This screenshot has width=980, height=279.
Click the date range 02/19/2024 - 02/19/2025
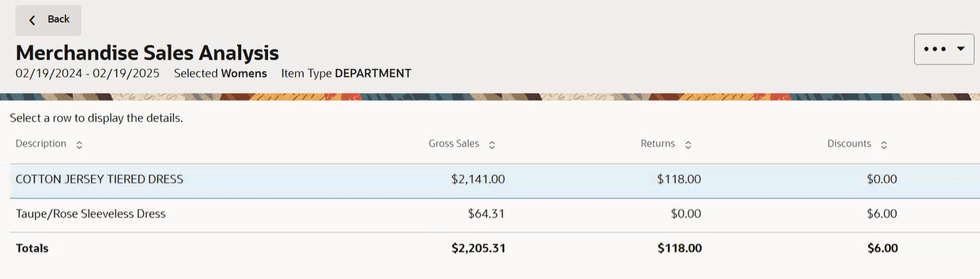tap(88, 73)
